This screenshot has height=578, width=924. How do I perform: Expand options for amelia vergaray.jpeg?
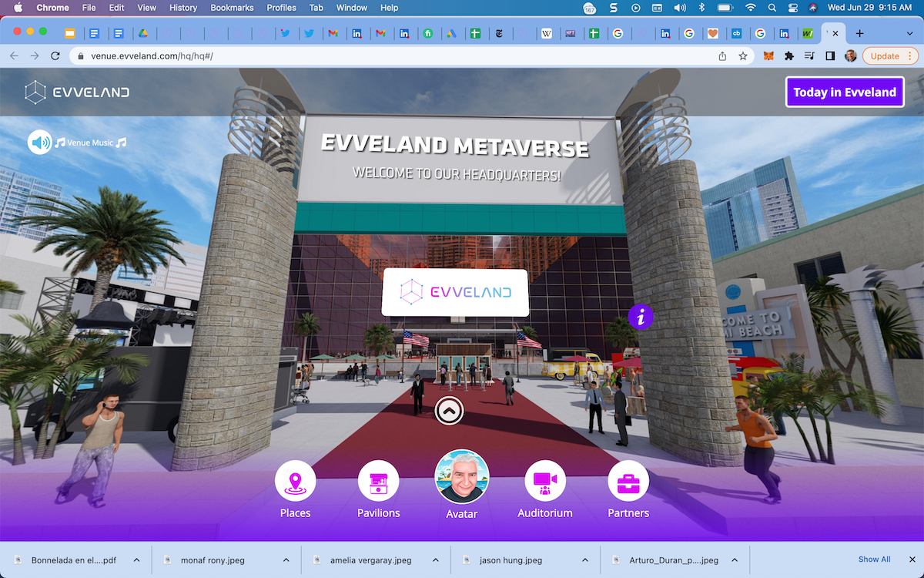click(x=436, y=560)
